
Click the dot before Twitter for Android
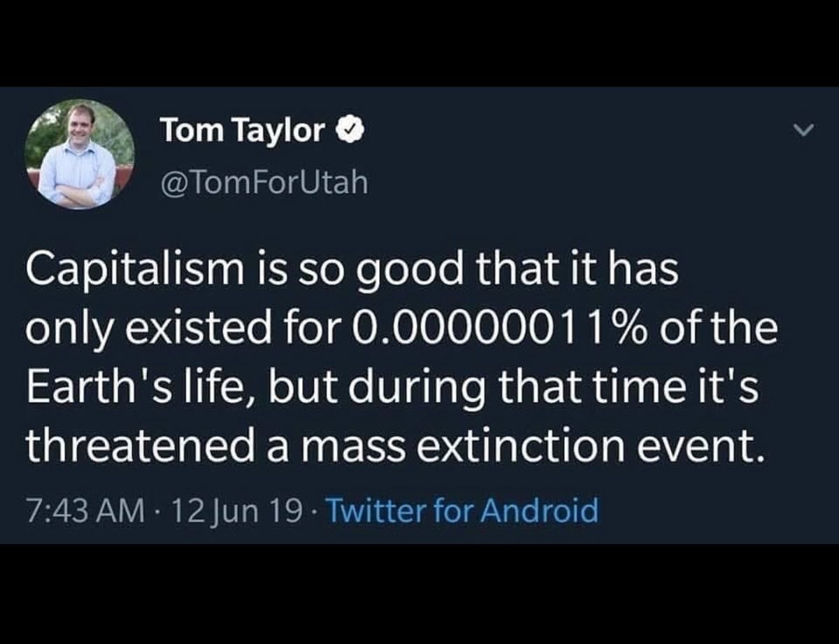[312, 511]
